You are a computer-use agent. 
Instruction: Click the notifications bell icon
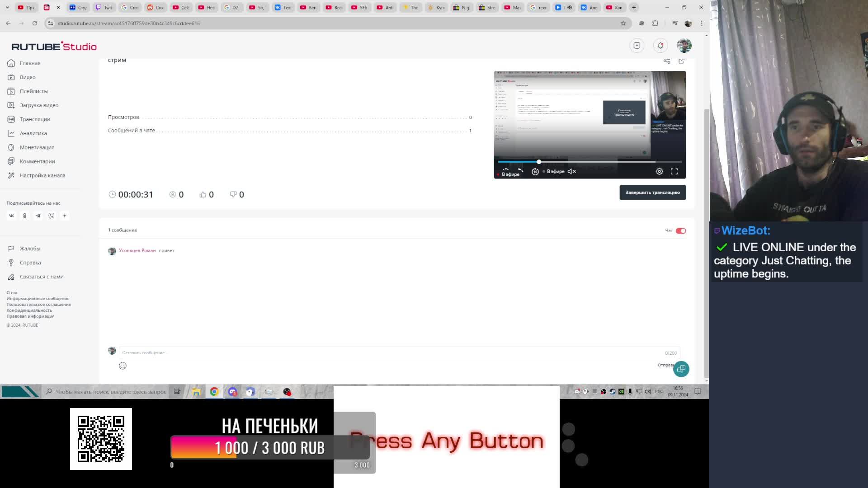[x=660, y=45]
